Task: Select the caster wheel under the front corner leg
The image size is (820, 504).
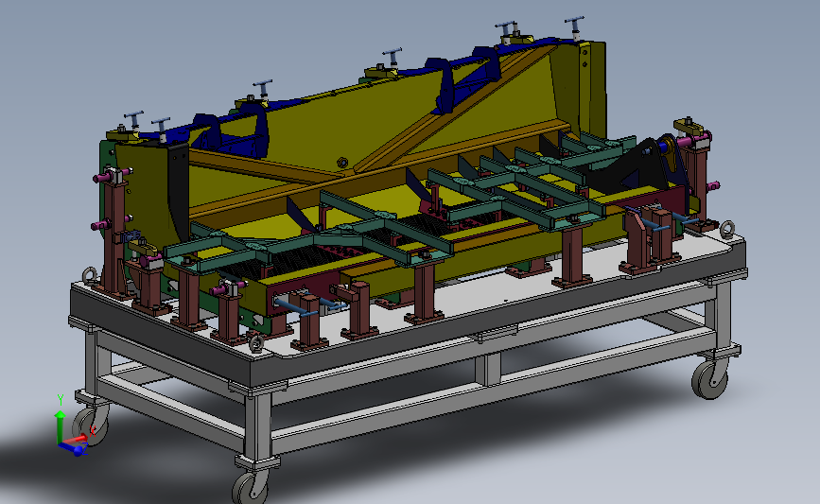Action: (251, 488)
